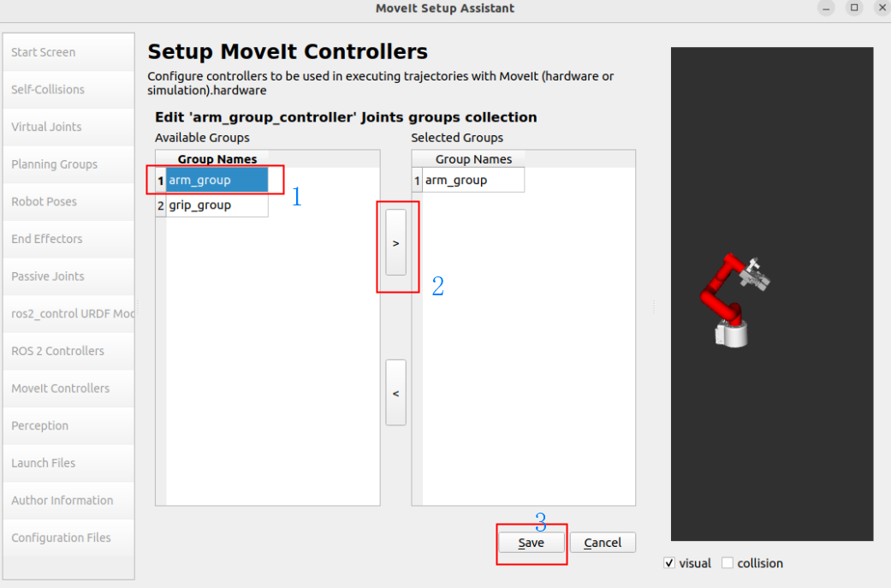The height and width of the screenshot is (588, 891).
Task: Open ros2_control URDF Mod step
Action: (x=68, y=314)
